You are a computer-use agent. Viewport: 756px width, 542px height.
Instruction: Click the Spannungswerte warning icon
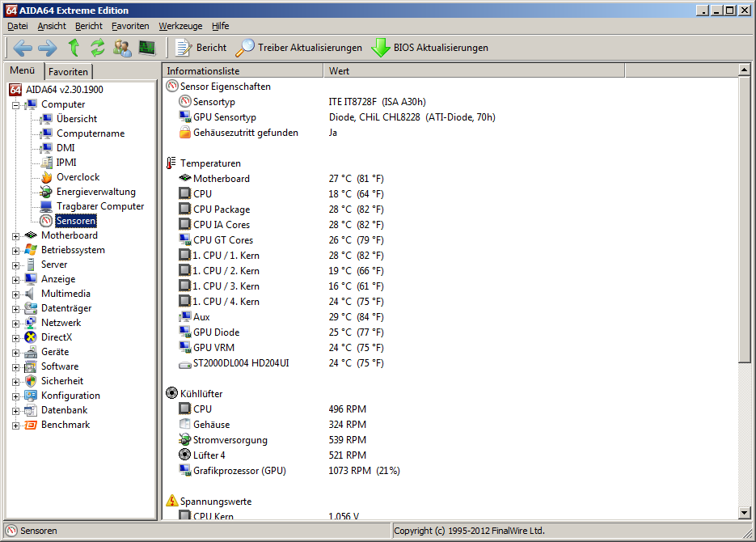pyautogui.click(x=172, y=501)
